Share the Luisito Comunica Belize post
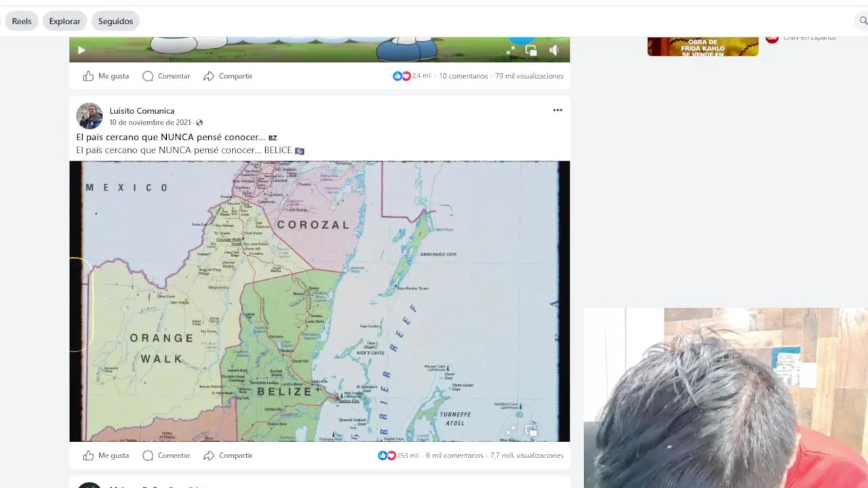This screenshot has width=868, height=488. tap(228, 455)
